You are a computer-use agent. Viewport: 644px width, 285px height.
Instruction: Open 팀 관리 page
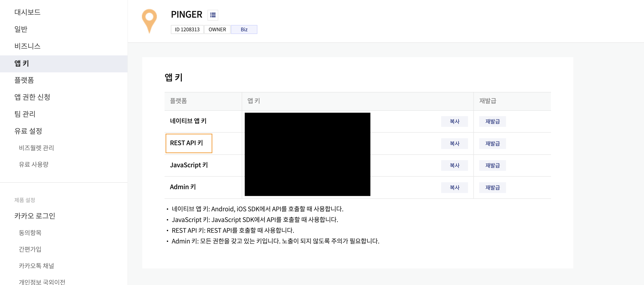(x=25, y=114)
